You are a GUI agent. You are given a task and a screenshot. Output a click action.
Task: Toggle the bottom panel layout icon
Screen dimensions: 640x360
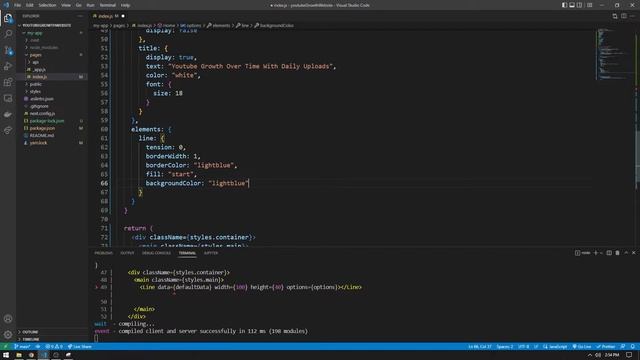(x=572, y=5)
